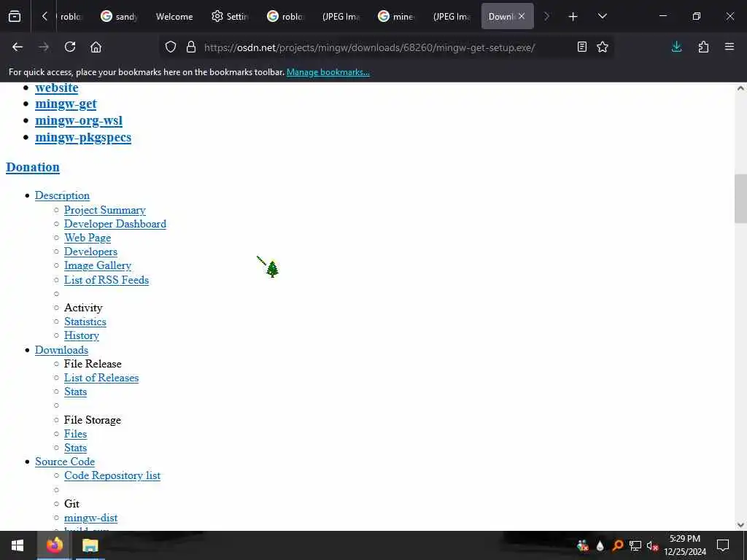The image size is (747, 560).
Task: Open Stats under File Storage
Action: pos(76,448)
